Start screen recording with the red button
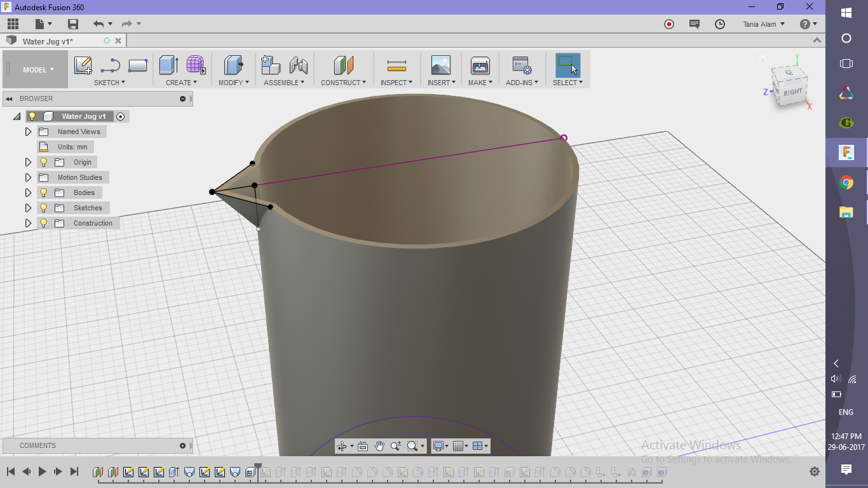This screenshot has width=868, height=488. [668, 24]
